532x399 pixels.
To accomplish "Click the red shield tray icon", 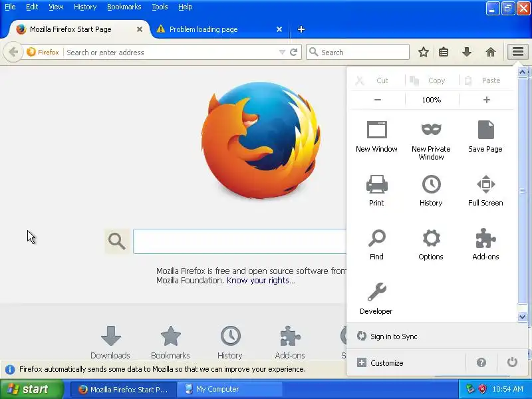I will click(481, 389).
